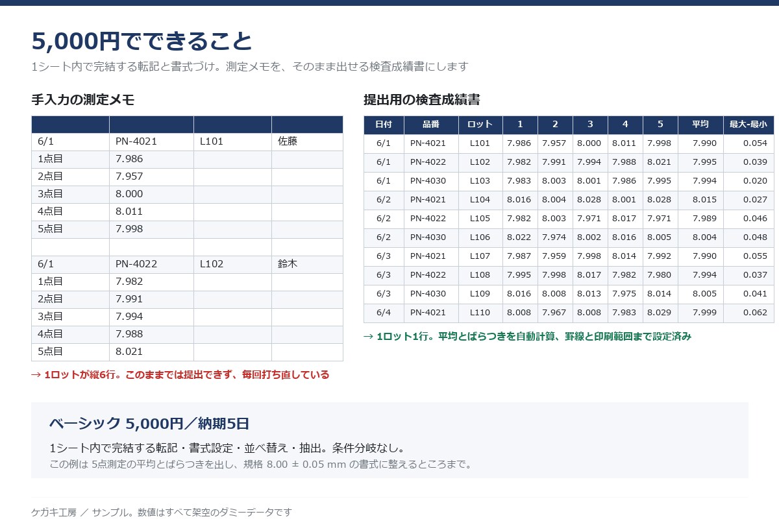The height and width of the screenshot is (532, 779).
Task: Click the range value "0.048"
Action: [755, 237]
